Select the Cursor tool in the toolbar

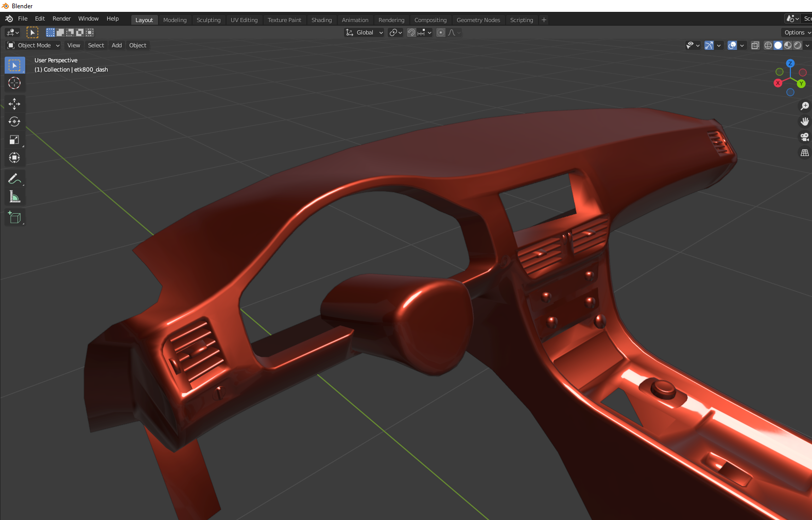pos(14,83)
